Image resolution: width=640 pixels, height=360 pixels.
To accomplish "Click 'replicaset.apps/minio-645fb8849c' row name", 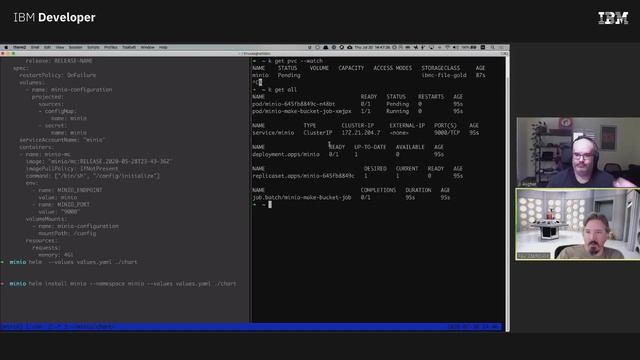I will [303, 176].
